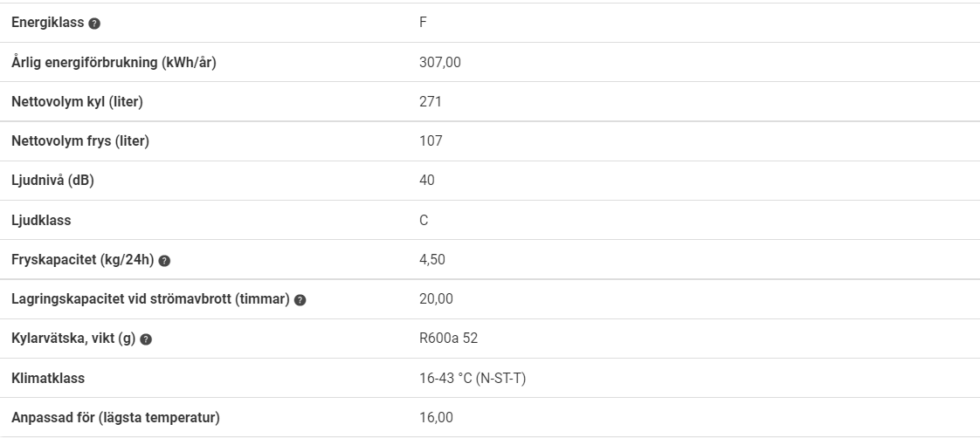Click the R600a 52 refrigerant value

pos(449,339)
